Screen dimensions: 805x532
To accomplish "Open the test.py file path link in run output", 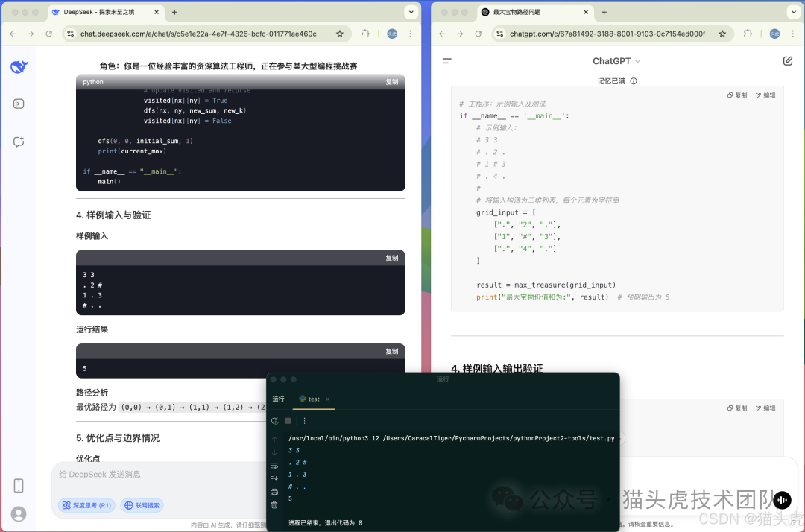I will point(499,438).
